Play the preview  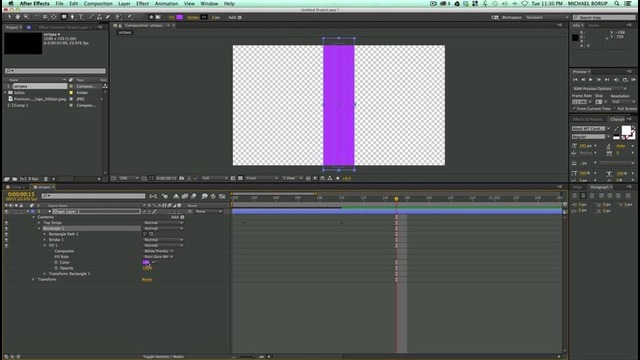(x=591, y=80)
